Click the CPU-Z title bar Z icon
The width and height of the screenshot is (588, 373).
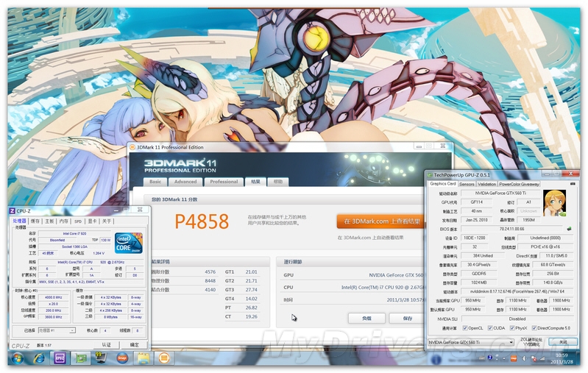pyautogui.click(x=12, y=210)
